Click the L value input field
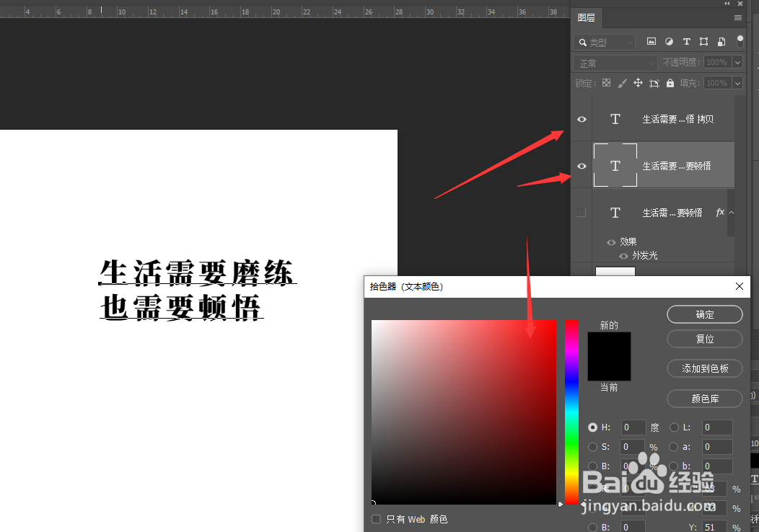This screenshot has width=759, height=532. tap(717, 427)
